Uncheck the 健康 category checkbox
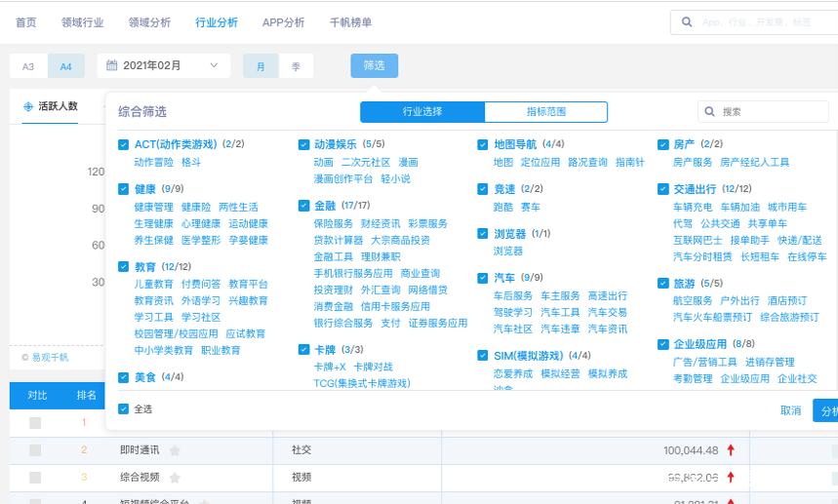 point(124,189)
